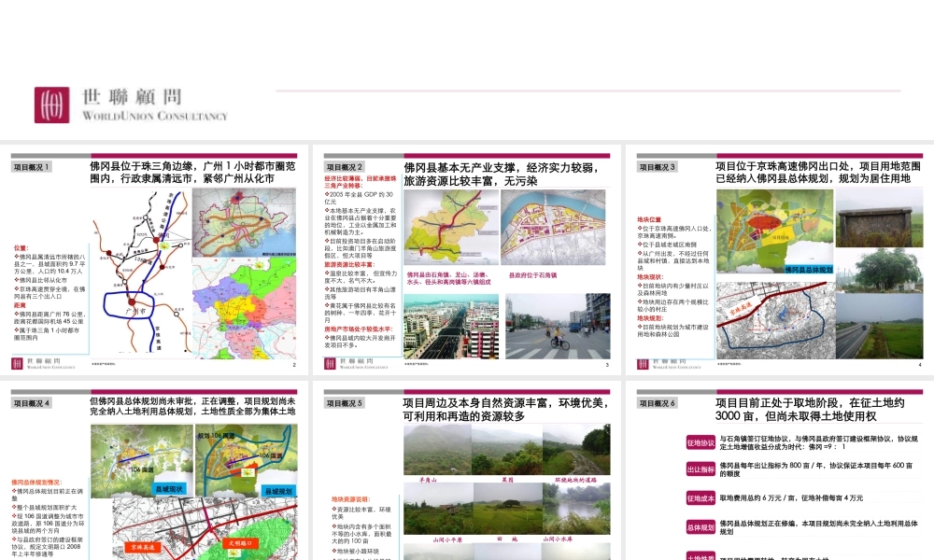Click the 广州市 circle on the road map
The height and width of the screenshot is (560, 934).
129,306
